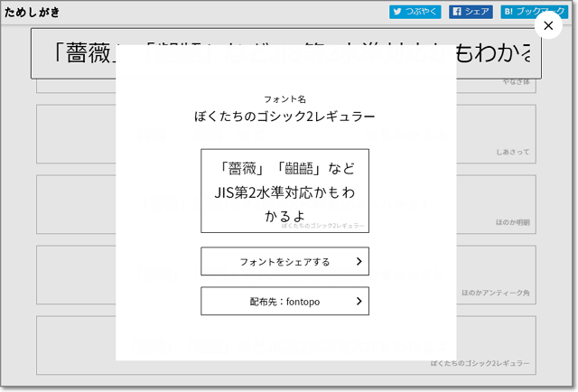The width and height of the screenshot is (578, 392).
Task: Click the chevron beside 配布先：fontopo
Action: (359, 302)
